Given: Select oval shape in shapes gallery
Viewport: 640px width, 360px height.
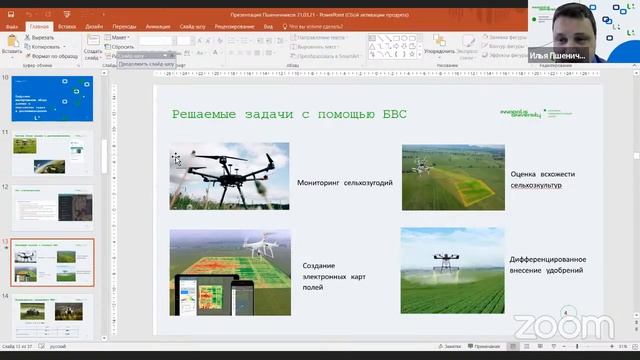Looking at the screenshot, I should (404, 38).
